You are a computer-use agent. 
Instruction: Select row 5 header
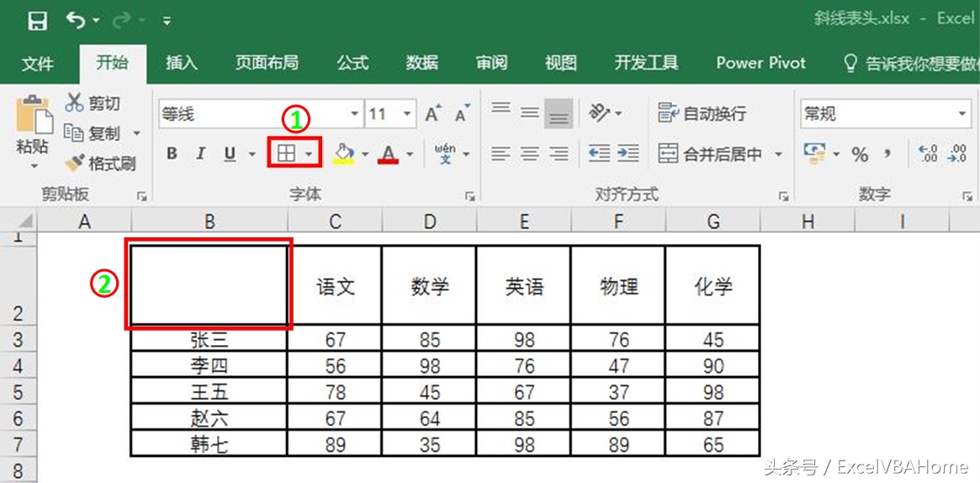18,391
